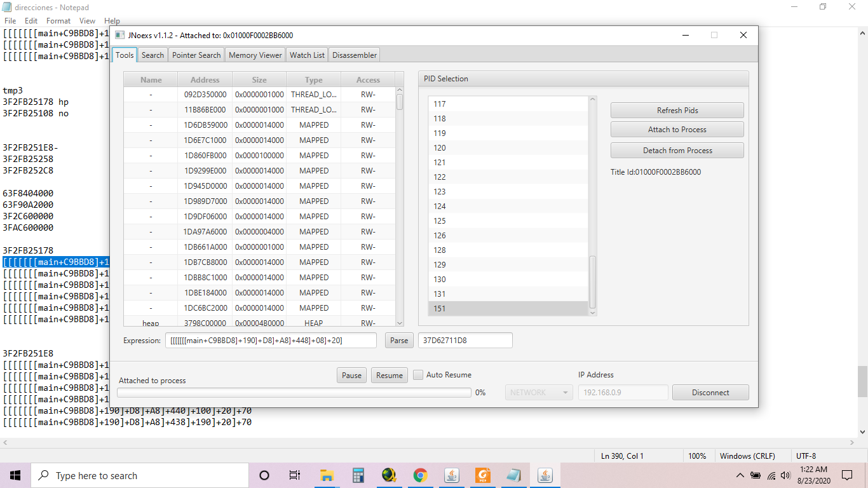Click the JNoexs window title icon
The image size is (868, 488).
tap(119, 35)
